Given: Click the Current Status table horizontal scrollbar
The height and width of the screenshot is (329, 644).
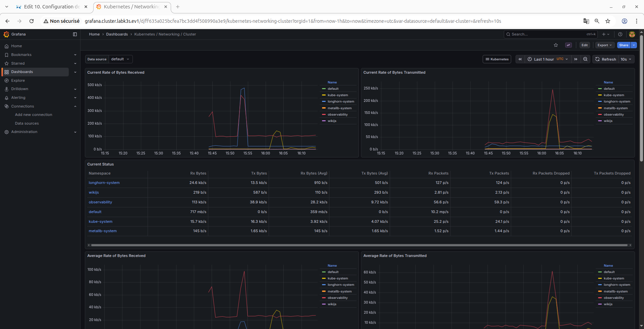Looking at the screenshot, I should tap(359, 245).
